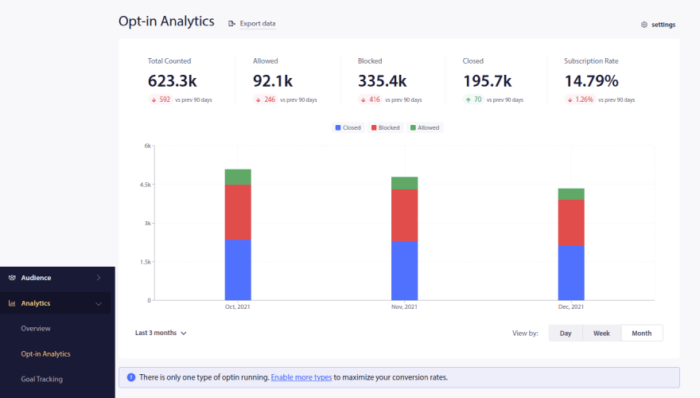Click the green up arrow beside 70

tap(468, 100)
